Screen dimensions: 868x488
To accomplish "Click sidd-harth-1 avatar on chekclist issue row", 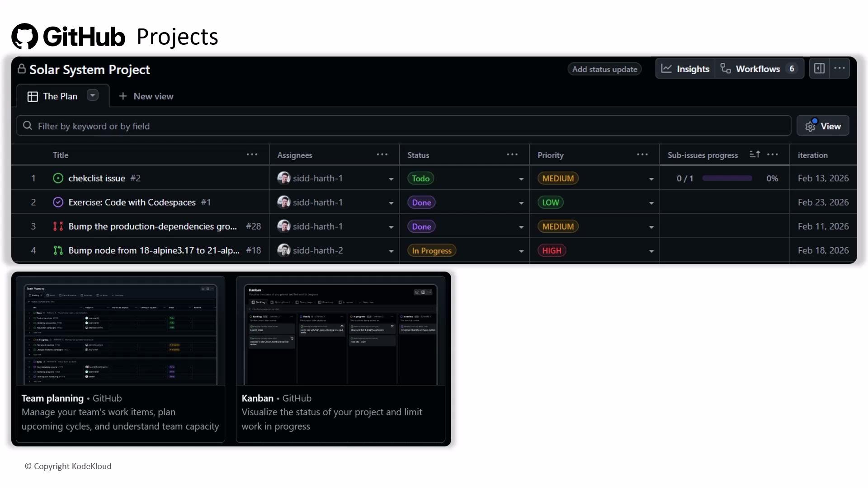I will tap(284, 178).
